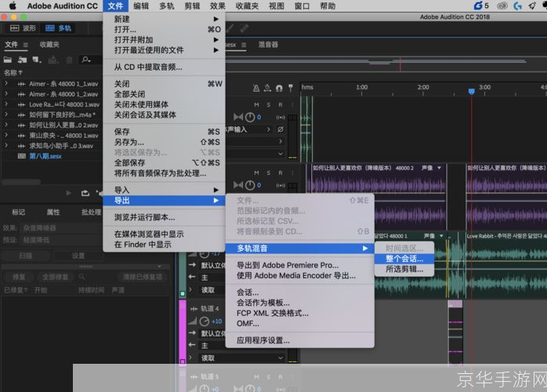Choose 整个会话 from the submenu
Screen dimensions: 547x392
click(x=404, y=258)
